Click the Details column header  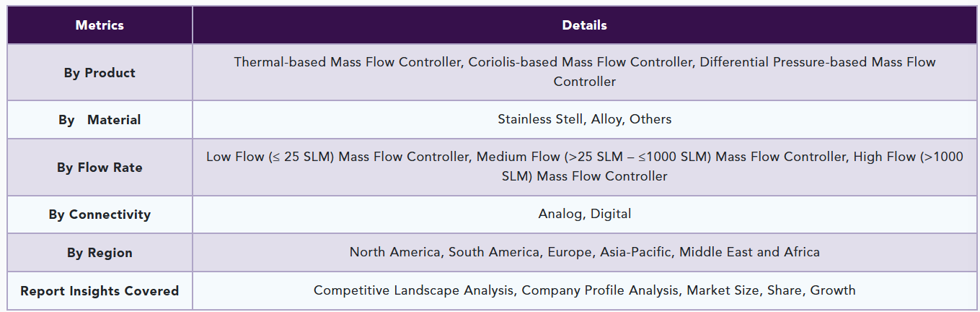point(584,25)
